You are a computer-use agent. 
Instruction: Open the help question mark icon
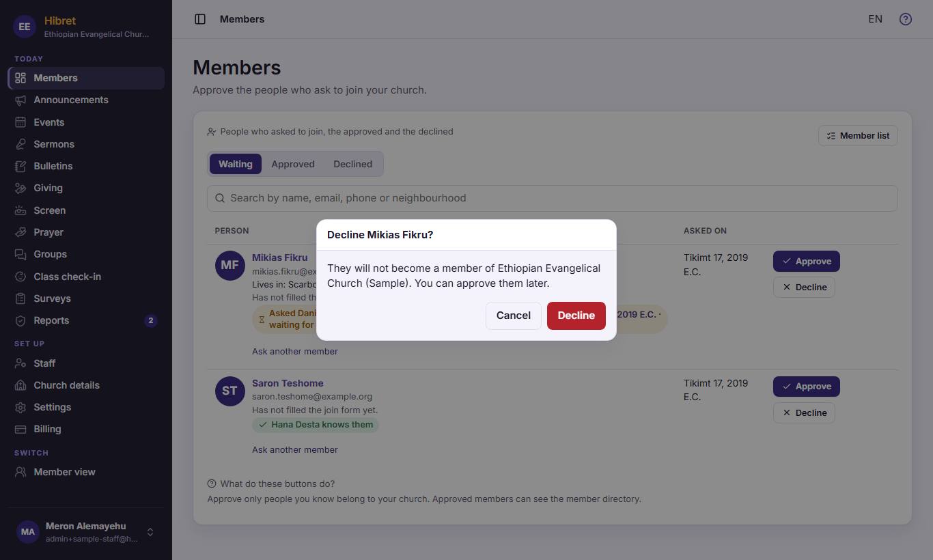906,19
